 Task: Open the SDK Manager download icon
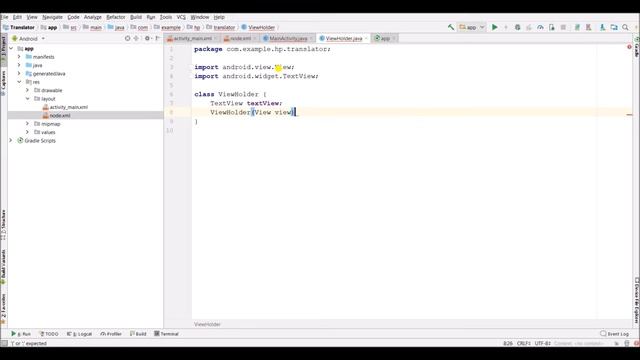(602, 27)
